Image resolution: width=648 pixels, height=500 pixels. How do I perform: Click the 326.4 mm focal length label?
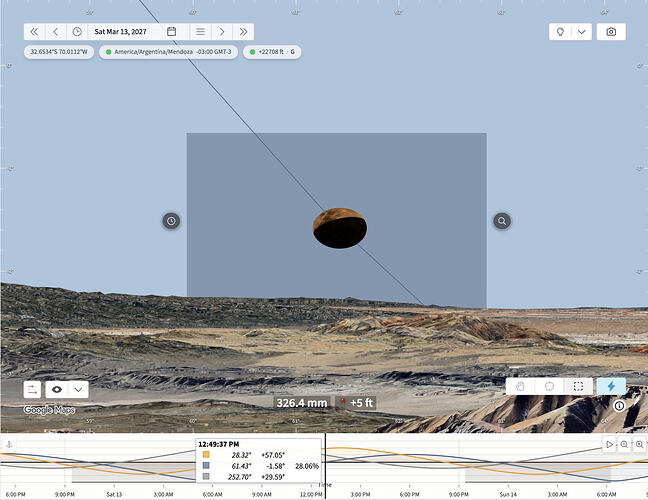302,403
